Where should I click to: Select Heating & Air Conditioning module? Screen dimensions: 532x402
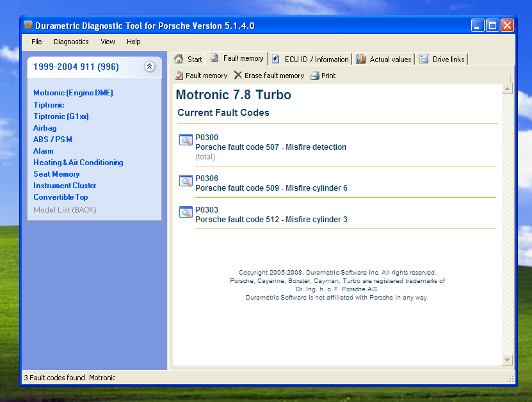click(x=78, y=163)
